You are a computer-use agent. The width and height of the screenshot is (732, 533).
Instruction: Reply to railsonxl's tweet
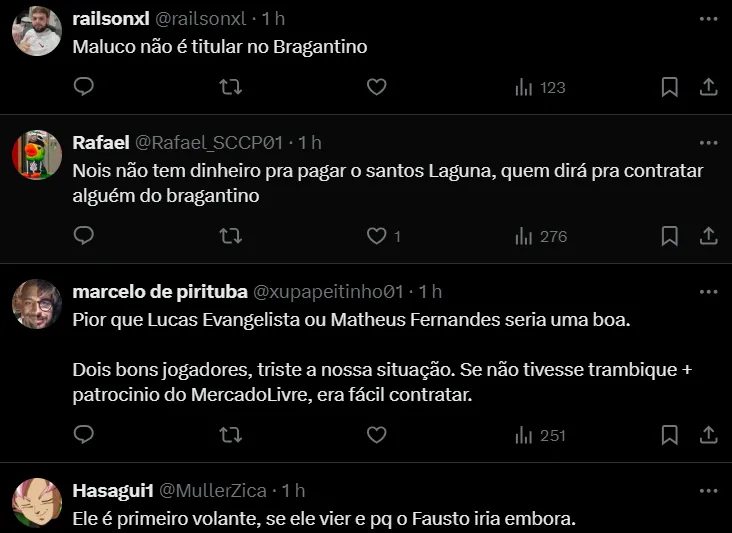pos(84,87)
